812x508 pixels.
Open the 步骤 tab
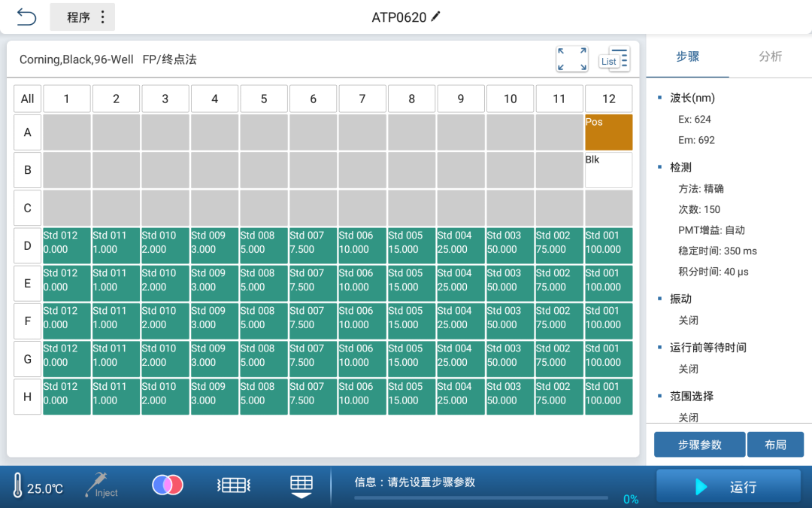point(687,56)
